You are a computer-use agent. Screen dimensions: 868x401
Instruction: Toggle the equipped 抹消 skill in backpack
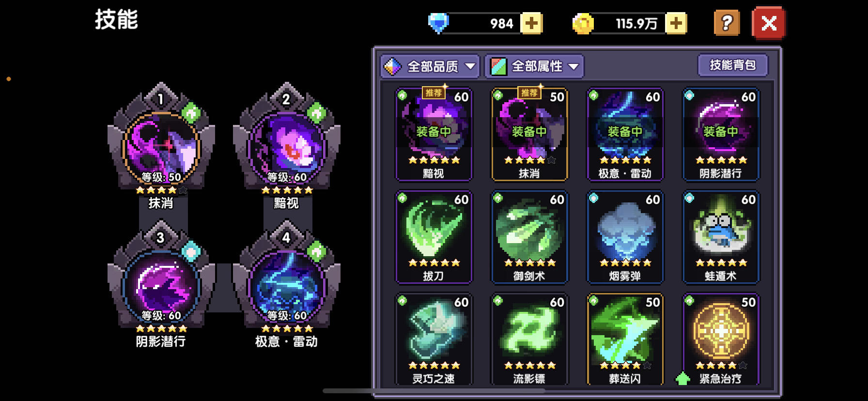coord(529,134)
